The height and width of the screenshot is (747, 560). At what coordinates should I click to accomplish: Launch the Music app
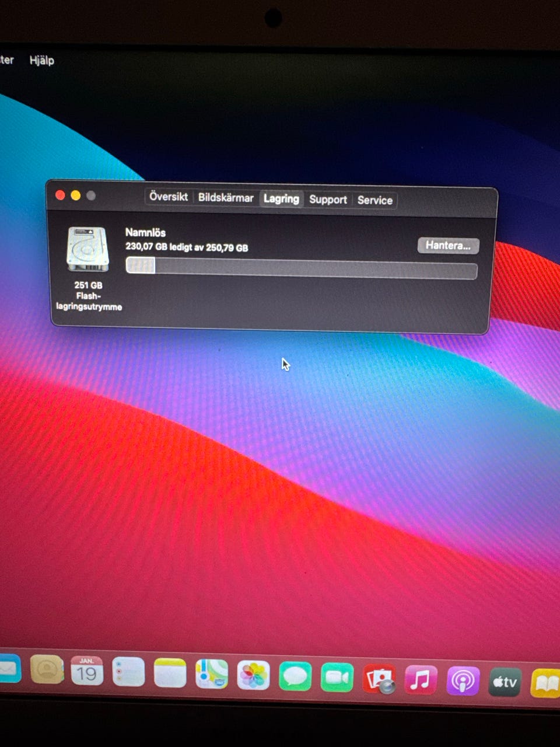coord(421,680)
